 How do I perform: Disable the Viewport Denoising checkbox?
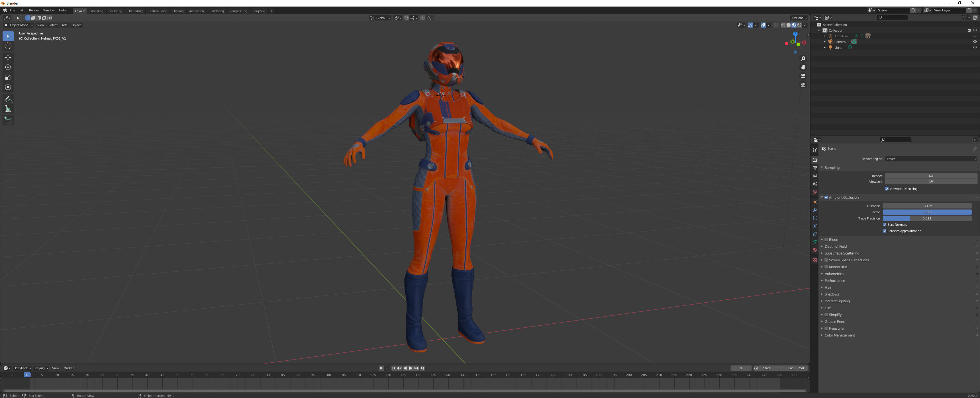click(887, 189)
